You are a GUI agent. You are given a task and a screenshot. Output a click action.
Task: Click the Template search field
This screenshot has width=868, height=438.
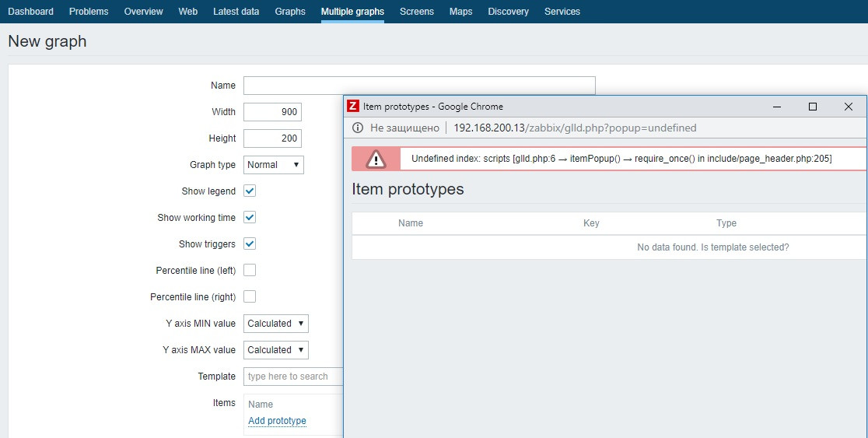293,377
